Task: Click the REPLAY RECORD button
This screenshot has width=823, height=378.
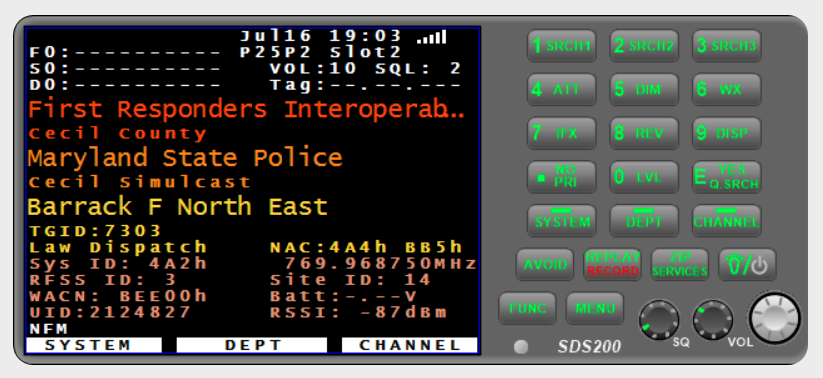Action: 612,265
